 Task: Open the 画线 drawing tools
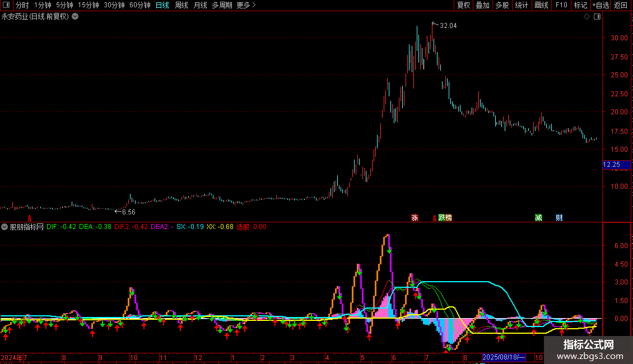(x=541, y=5)
